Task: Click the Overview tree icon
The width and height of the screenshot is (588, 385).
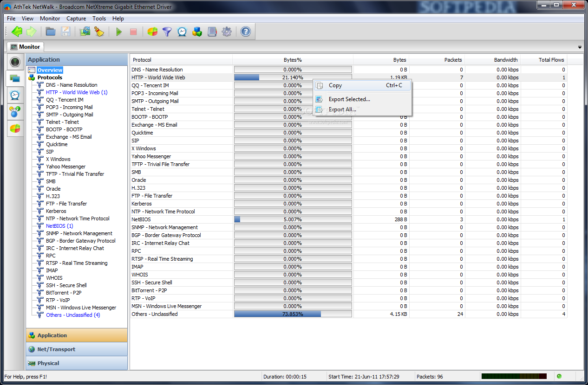Action: click(32, 70)
